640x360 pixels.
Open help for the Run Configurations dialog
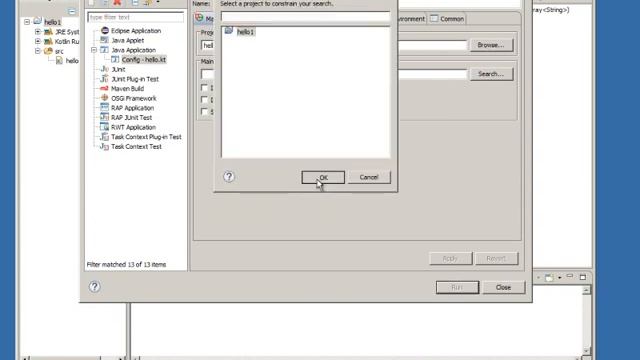(x=94, y=287)
